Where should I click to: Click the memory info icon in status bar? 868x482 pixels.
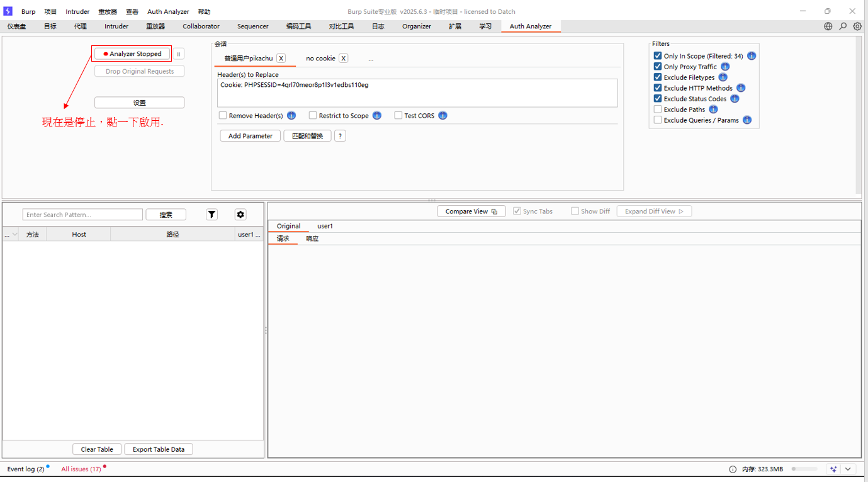[733, 469]
